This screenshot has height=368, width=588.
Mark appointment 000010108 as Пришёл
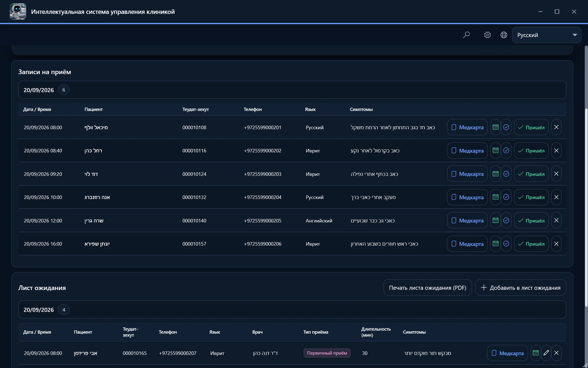coord(531,127)
